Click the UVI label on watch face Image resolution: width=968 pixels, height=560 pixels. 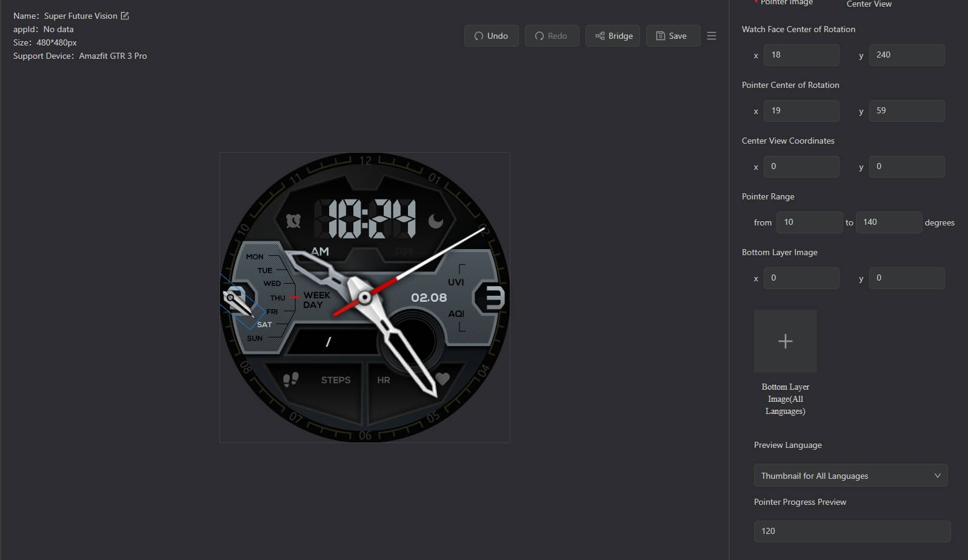tap(456, 282)
